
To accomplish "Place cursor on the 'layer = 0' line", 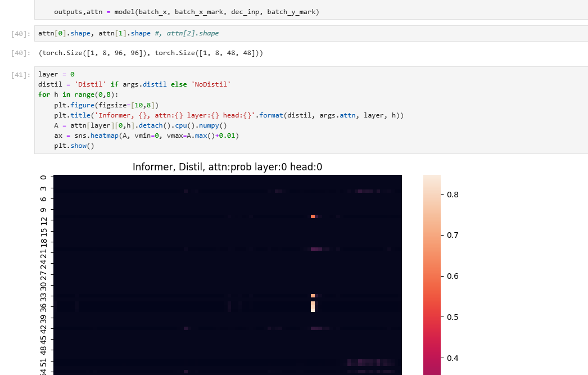I will pos(56,74).
